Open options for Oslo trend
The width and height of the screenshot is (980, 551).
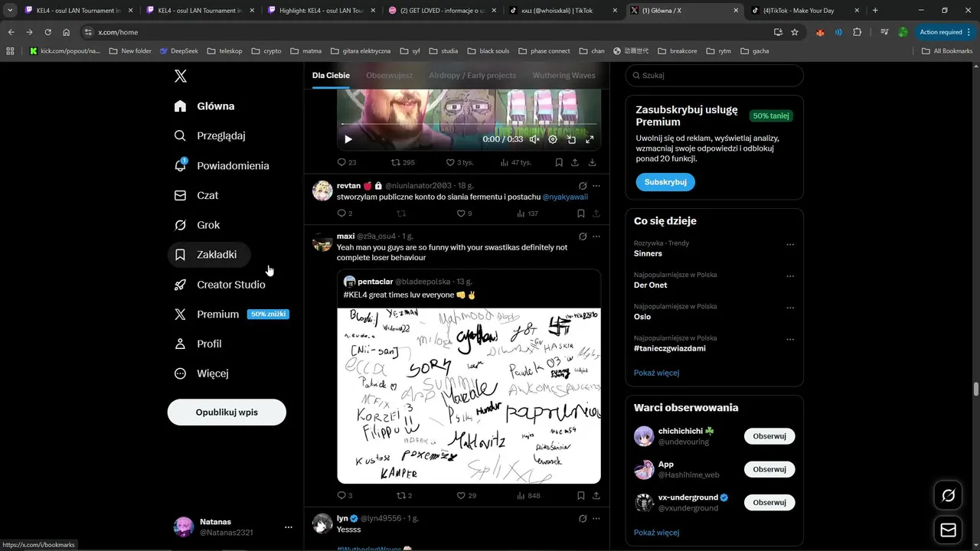coord(790,308)
